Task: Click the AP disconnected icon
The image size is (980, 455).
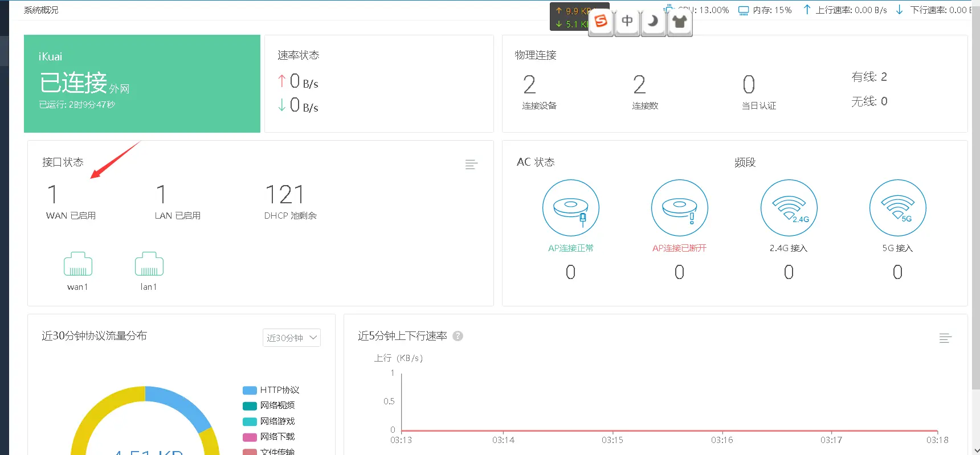Action: click(680, 208)
